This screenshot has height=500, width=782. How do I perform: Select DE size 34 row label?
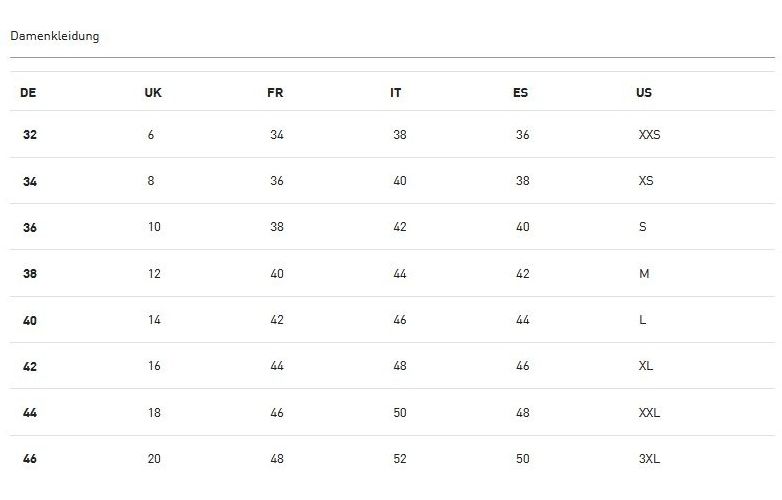30,181
